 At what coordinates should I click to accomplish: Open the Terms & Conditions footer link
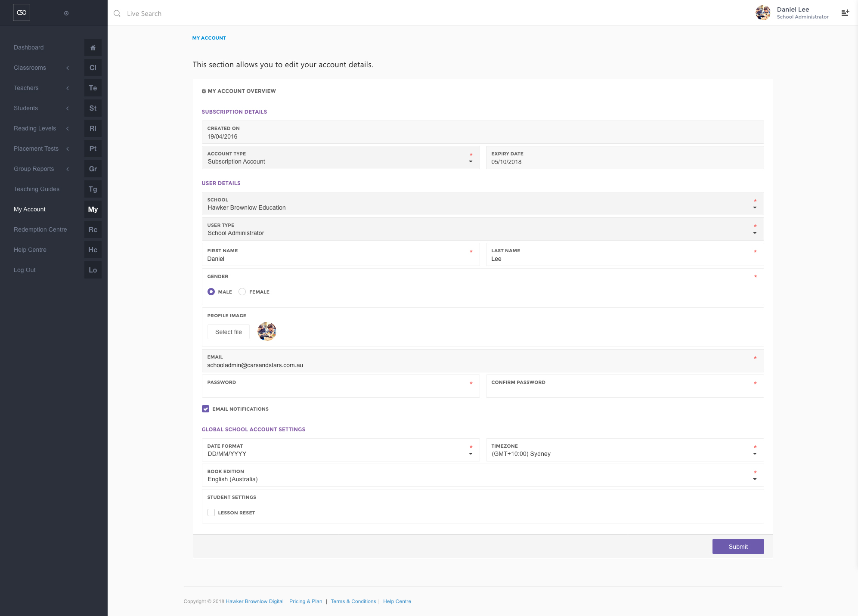click(353, 601)
